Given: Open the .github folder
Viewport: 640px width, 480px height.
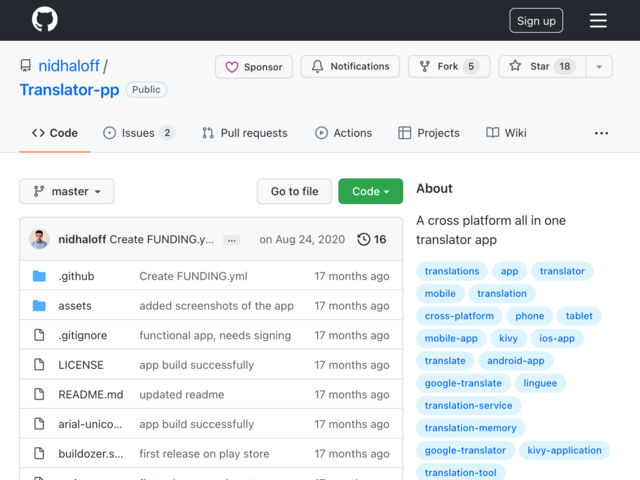Looking at the screenshot, I should click(76, 276).
